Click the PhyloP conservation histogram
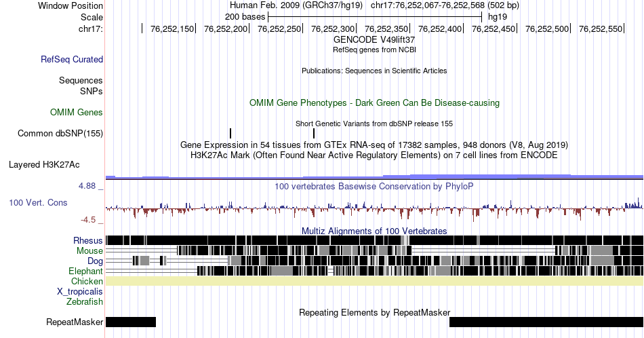 pyautogui.click(x=375, y=209)
